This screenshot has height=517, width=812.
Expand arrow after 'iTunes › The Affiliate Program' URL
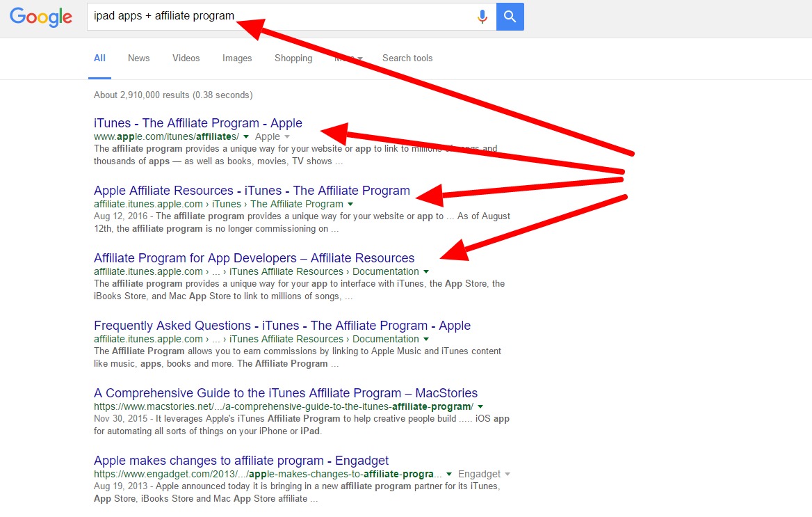350,205
